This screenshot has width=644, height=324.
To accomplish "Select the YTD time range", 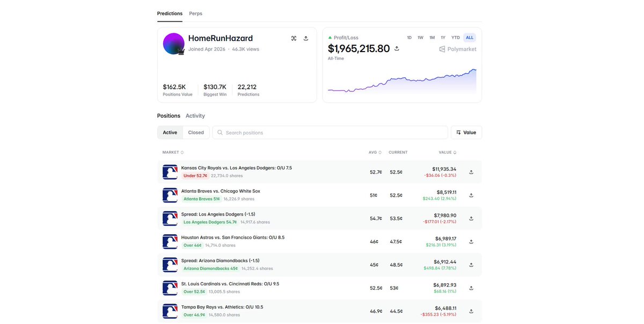I will point(456,38).
